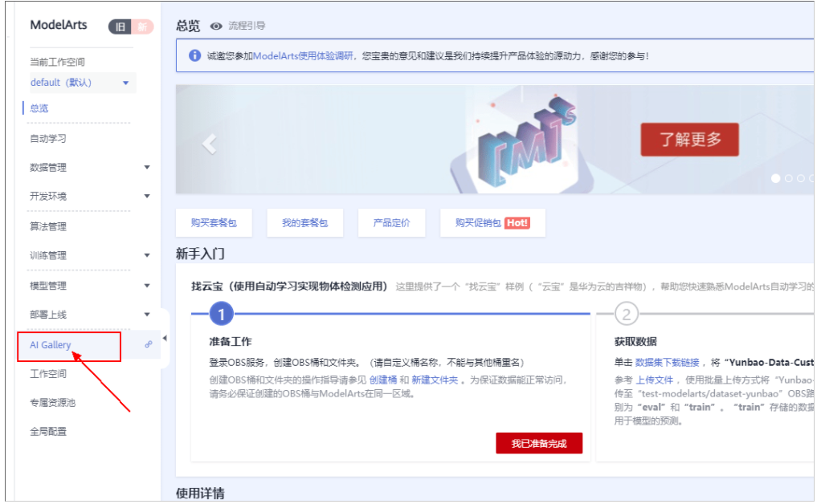This screenshot has height=504, width=817.
Task: Open the 上传文件 link
Action: (x=655, y=380)
